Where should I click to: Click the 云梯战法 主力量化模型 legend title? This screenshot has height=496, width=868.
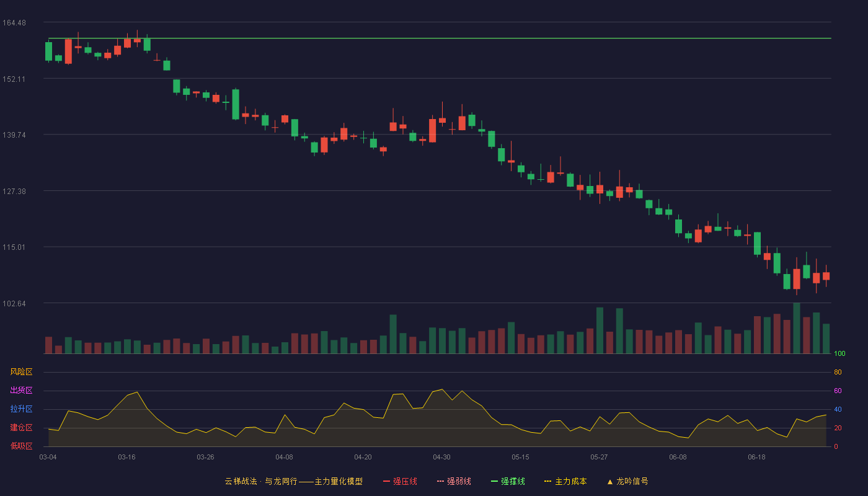tap(294, 481)
